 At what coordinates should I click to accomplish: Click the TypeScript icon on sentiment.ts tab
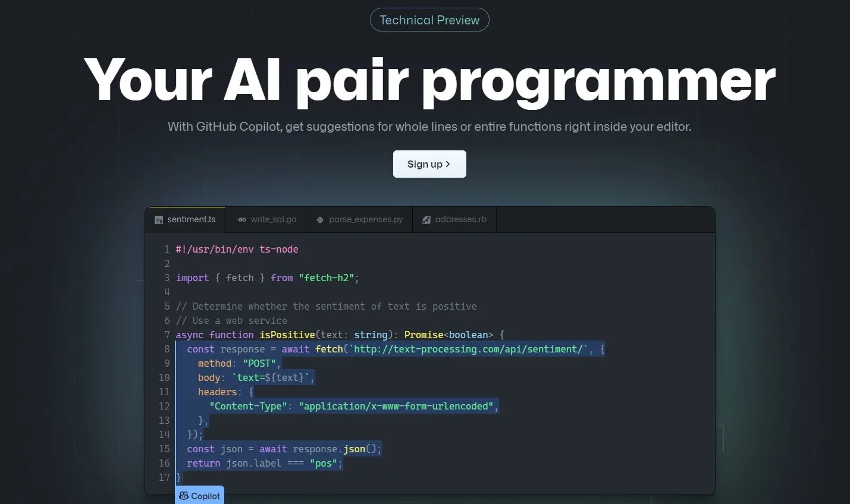click(x=159, y=220)
